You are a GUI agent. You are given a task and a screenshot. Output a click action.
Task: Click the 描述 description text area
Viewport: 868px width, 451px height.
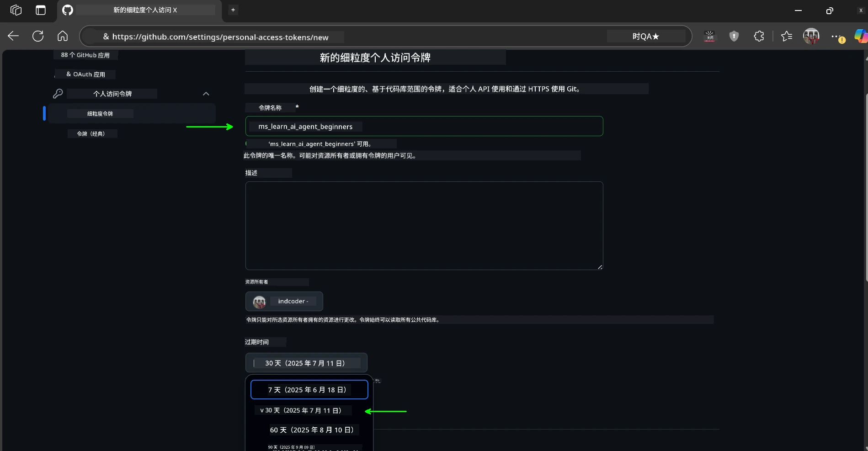424,225
